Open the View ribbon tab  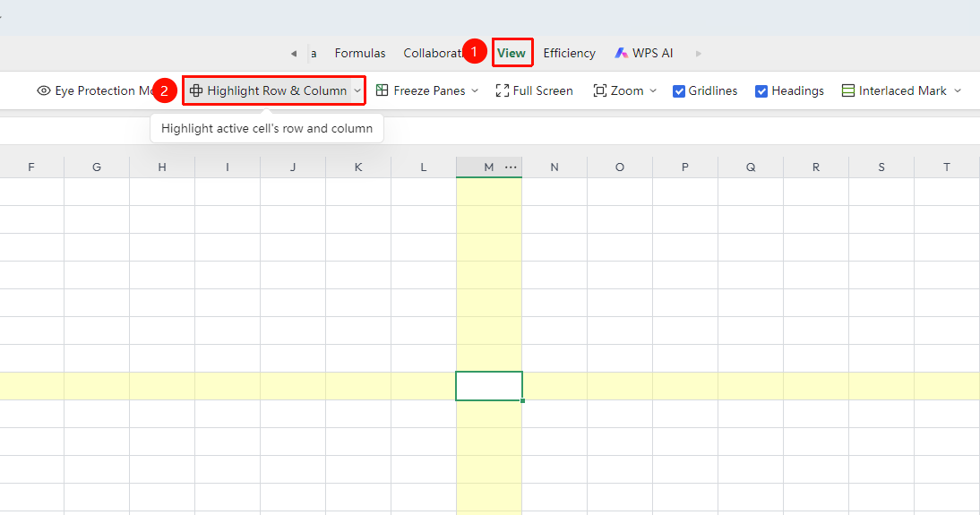[x=511, y=53]
